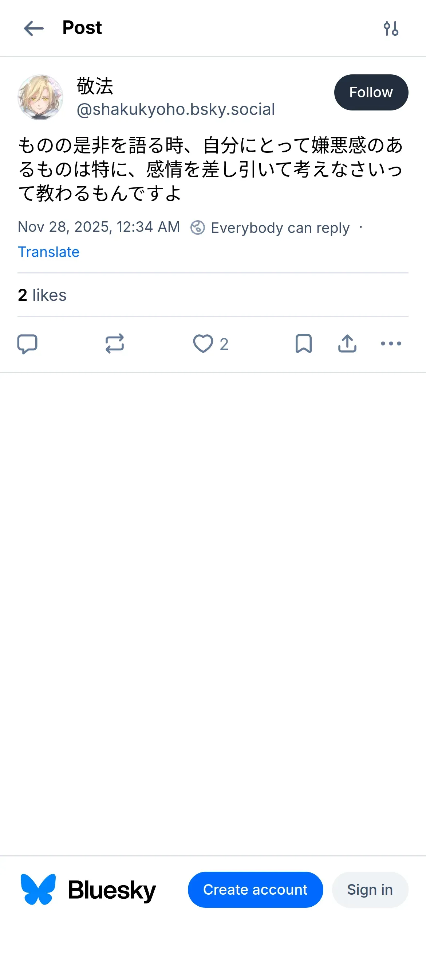Click the globe icon beside reply settings

tap(198, 228)
